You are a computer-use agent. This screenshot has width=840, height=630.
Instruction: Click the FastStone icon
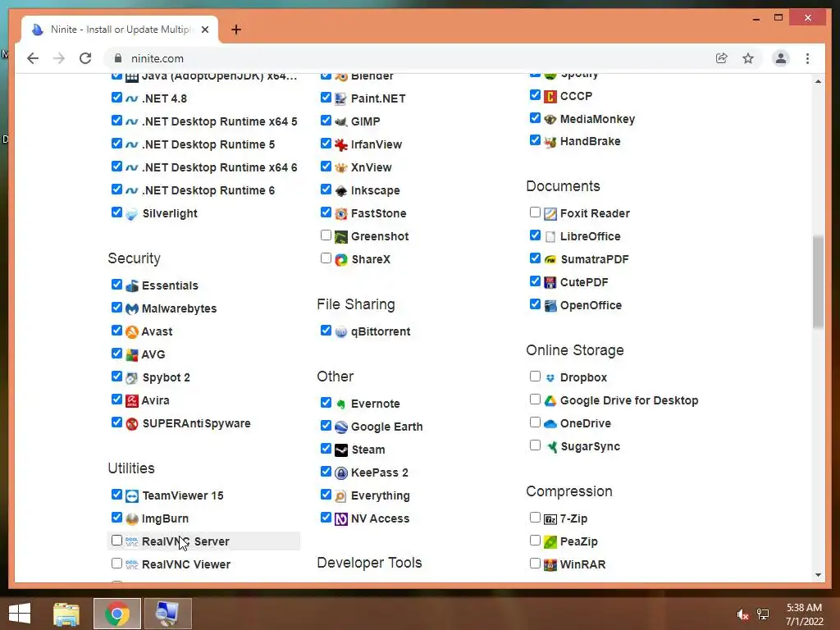pos(341,214)
